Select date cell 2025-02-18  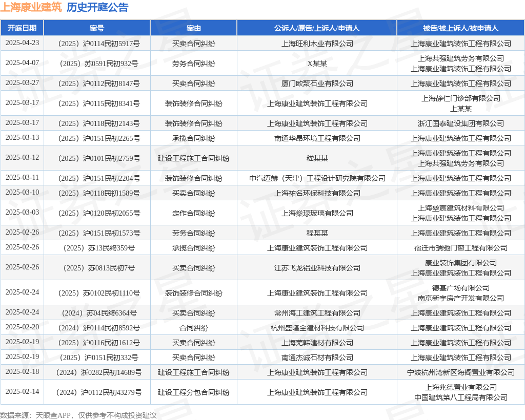tap(22, 372)
